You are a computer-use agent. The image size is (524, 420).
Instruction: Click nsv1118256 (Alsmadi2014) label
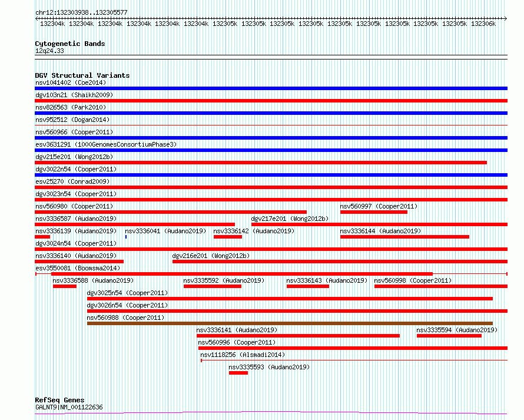click(243, 355)
